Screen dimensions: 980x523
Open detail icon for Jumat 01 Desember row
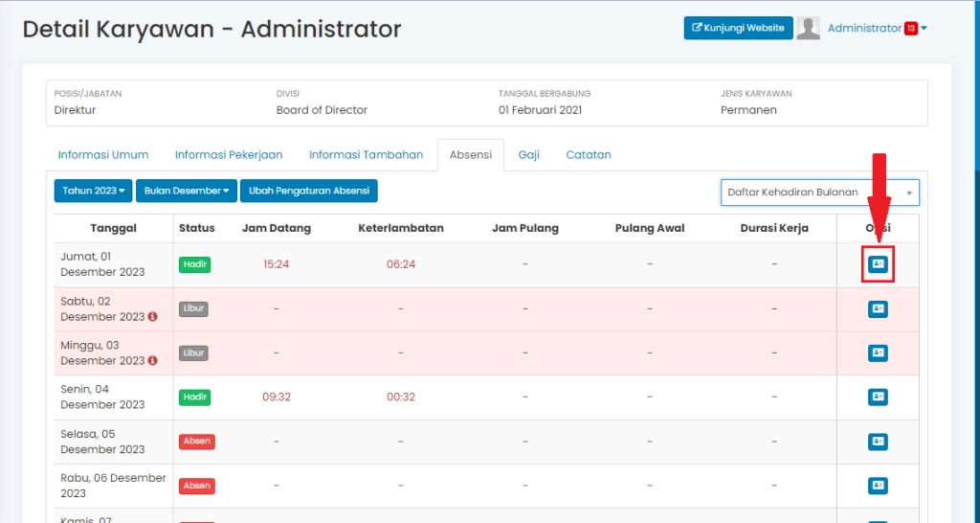pos(878,263)
